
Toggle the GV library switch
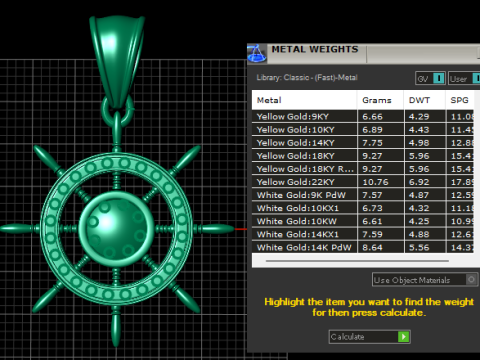pos(430,79)
